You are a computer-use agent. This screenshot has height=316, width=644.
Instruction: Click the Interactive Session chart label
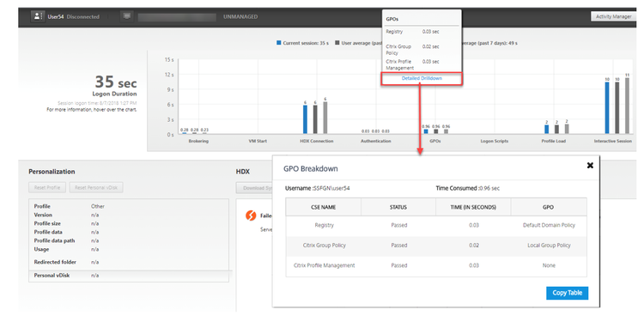click(x=613, y=141)
